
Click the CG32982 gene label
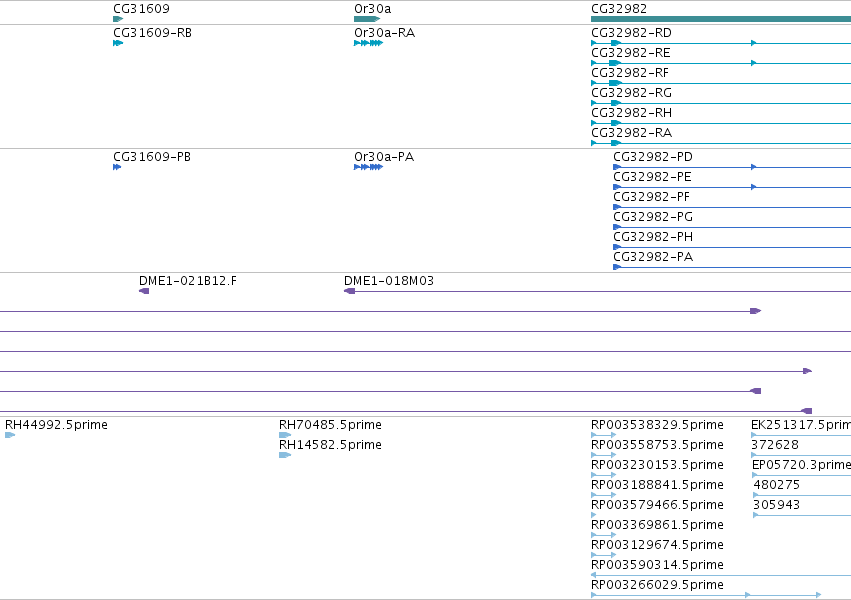click(x=619, y=9)
